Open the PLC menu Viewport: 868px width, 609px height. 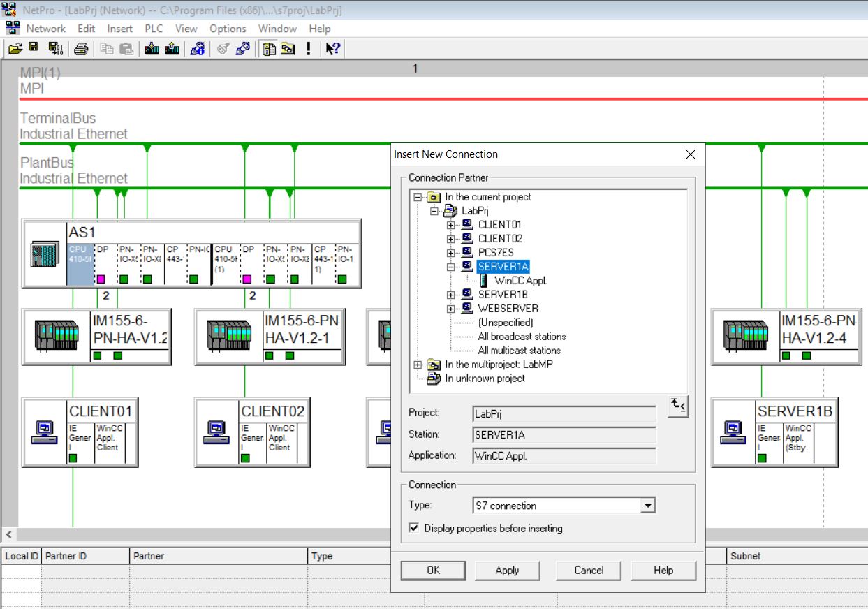154,29
